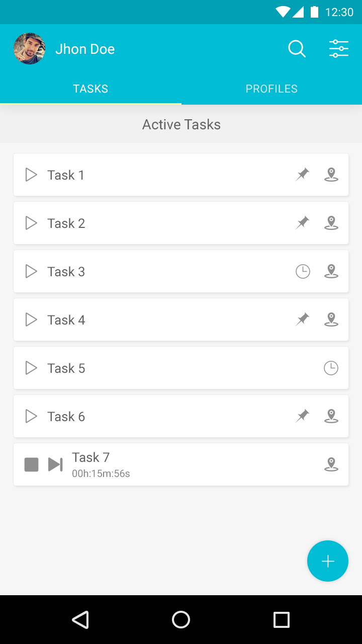
Task: Open the filter sliders settings icon
Action: [339, 49]
